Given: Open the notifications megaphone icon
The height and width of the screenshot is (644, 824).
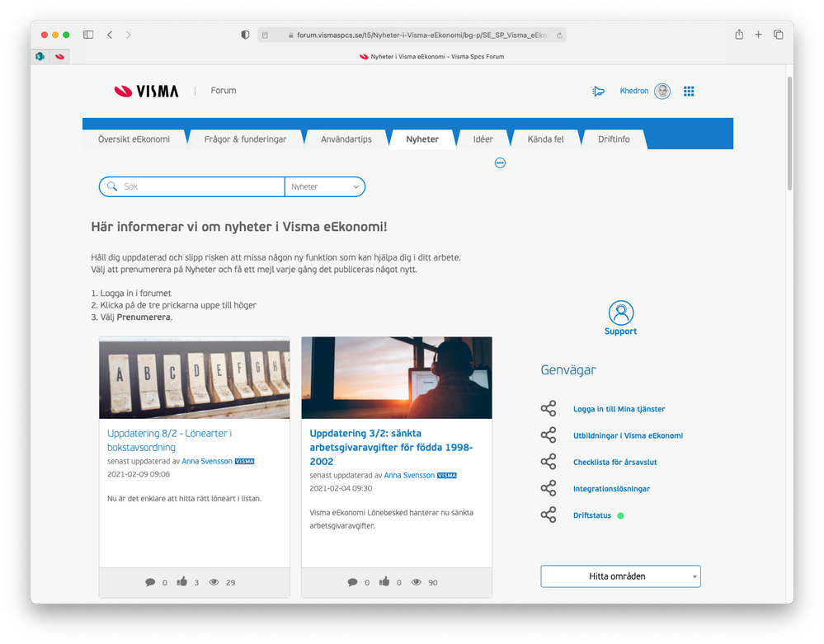Looking at the screenshot, I should (x=598, y=92).
